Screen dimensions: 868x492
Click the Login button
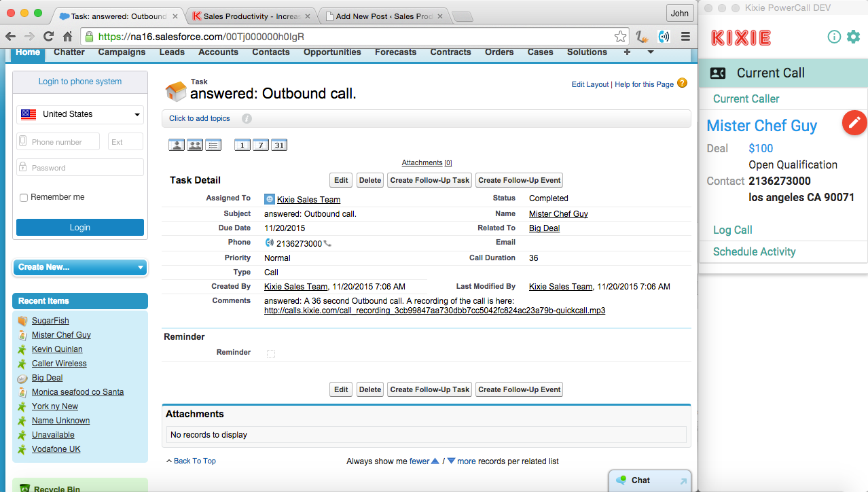click(80, 228)
